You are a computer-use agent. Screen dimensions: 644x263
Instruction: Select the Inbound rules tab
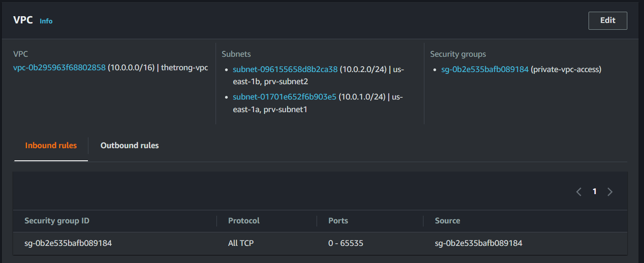click(x=51, y=145)
